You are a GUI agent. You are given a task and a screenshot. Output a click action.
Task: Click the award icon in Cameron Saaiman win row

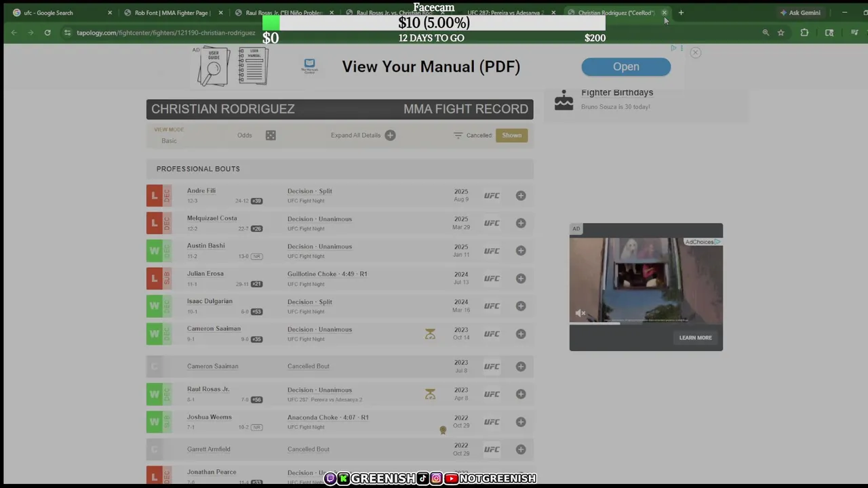tap(430, 334)
